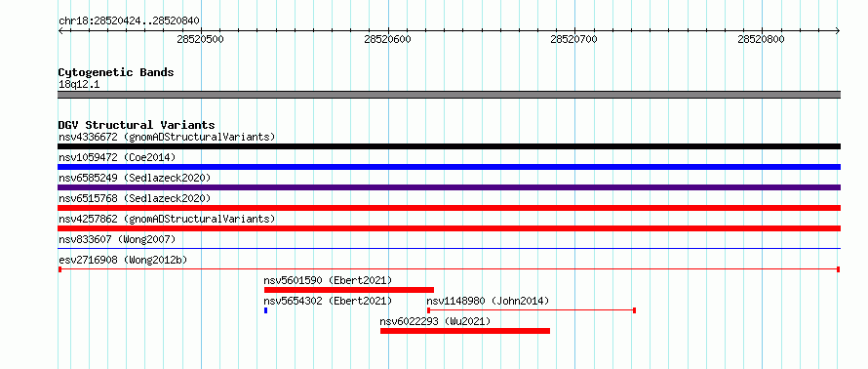Select the black nsv4336672 variant bar

[x=449, y=146]
